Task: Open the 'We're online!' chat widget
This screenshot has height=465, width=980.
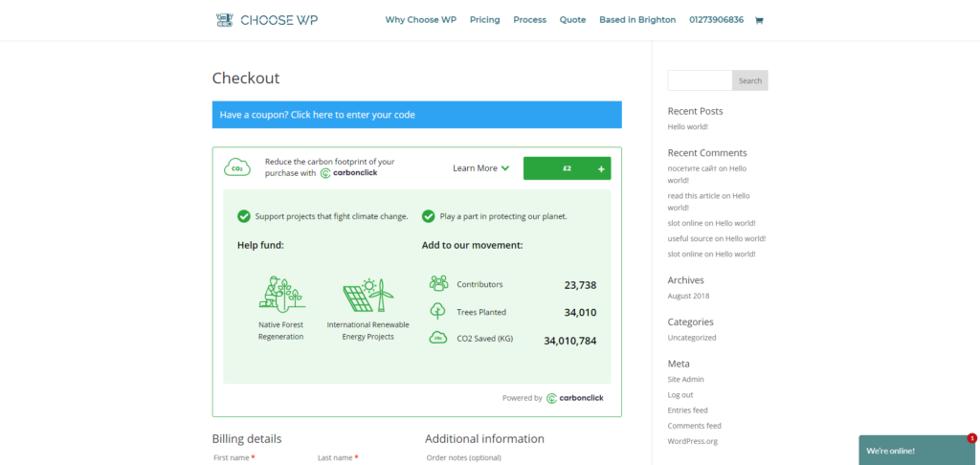Action: (x=917, y=450)
